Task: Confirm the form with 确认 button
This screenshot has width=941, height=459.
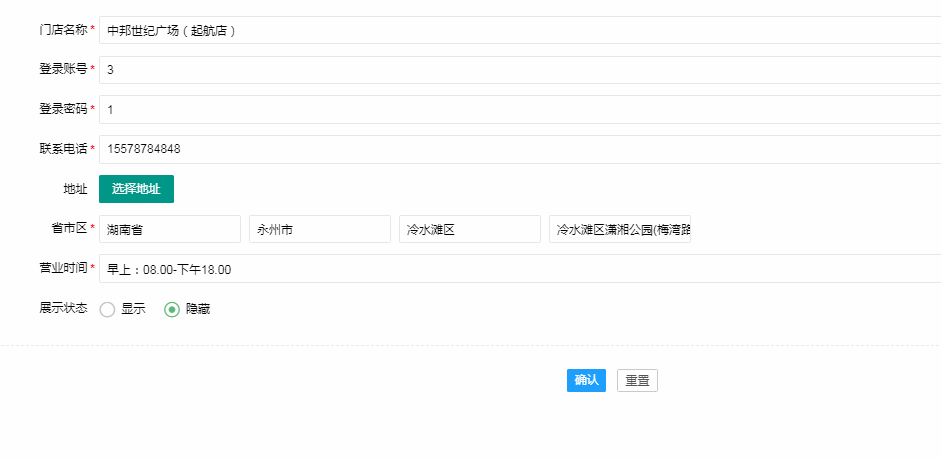Action: click(586, 380)
